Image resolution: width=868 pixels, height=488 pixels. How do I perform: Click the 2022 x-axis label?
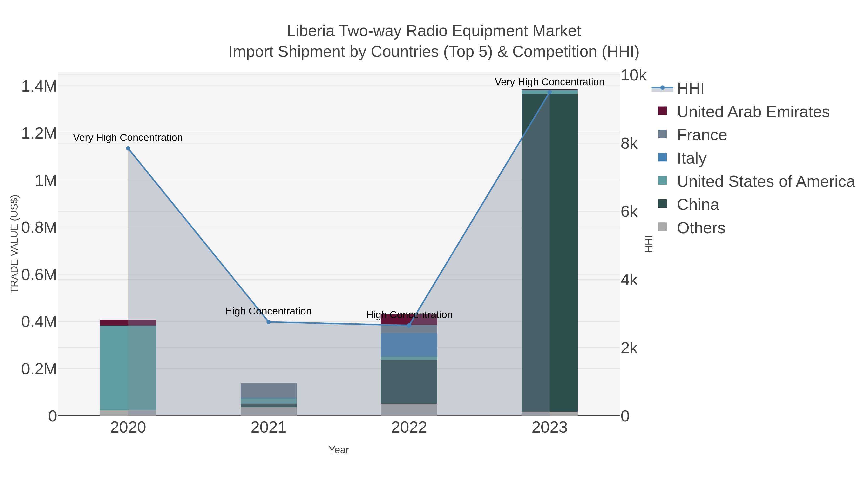tap(409, 428)
